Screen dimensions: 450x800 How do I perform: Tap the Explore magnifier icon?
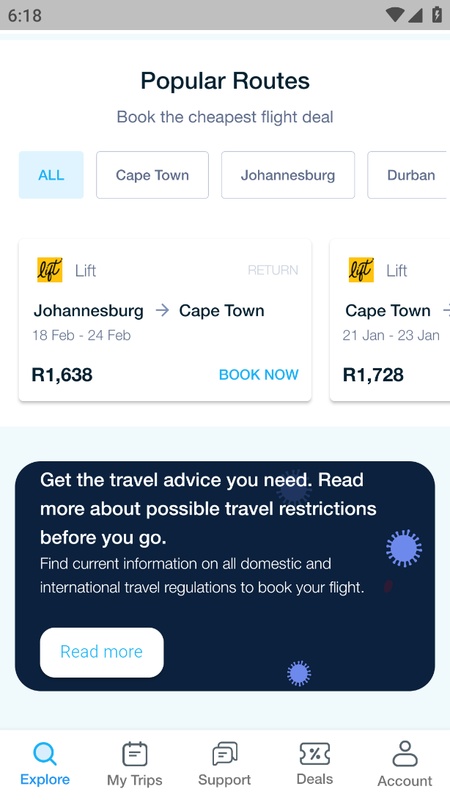(x=45, y=754)
